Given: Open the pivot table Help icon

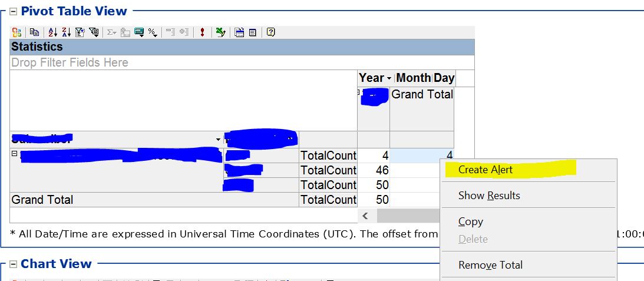Looking at the screenshot, I should (270, 32).
